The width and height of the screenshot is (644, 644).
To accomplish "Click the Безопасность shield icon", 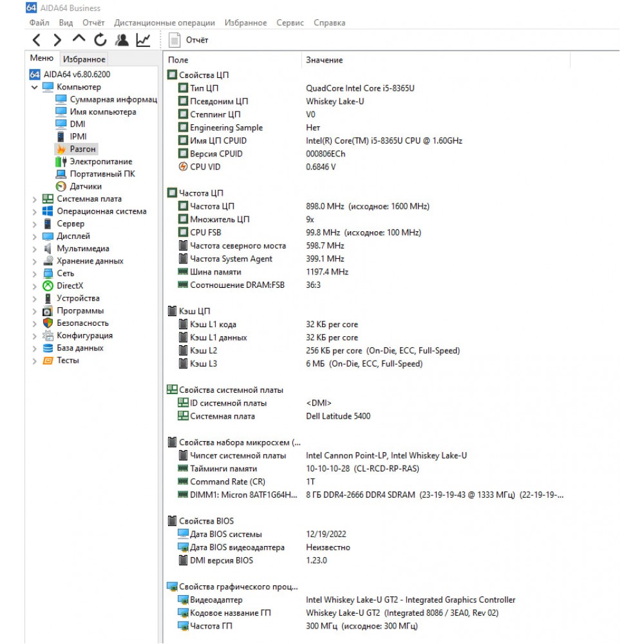I will tap(48, 323).
